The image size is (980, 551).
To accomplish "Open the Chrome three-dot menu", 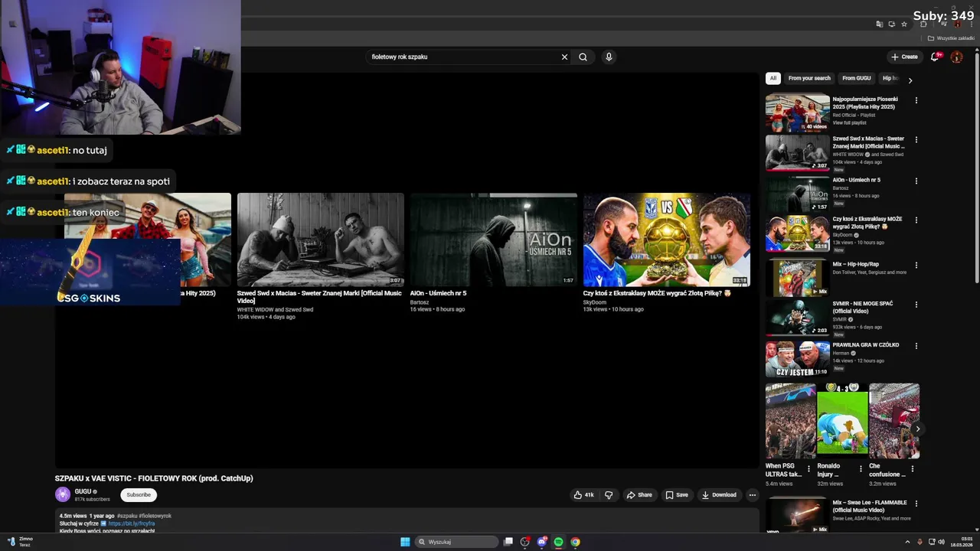I will pos(972,24).
